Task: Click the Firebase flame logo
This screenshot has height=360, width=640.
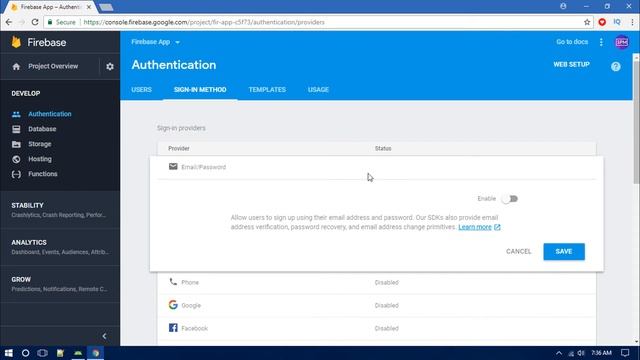Action: pos(16,42)
